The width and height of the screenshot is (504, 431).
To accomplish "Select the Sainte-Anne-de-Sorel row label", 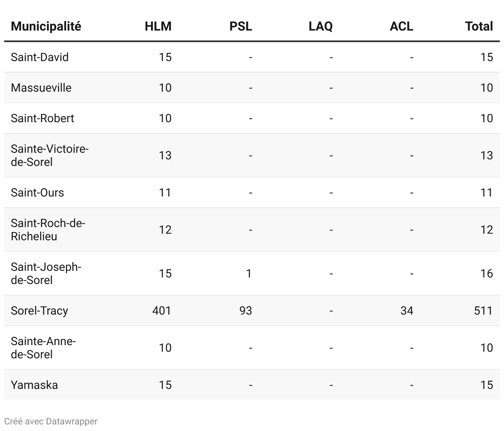I will (43, 348).
